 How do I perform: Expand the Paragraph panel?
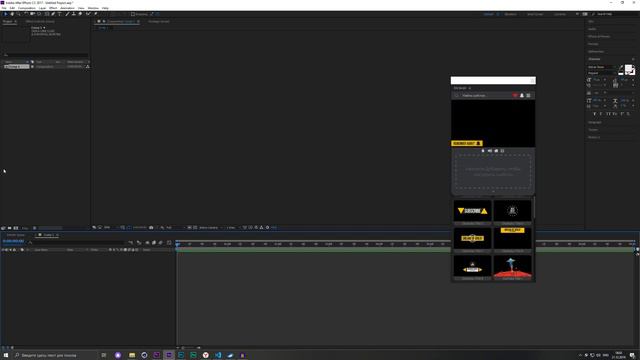595,122
